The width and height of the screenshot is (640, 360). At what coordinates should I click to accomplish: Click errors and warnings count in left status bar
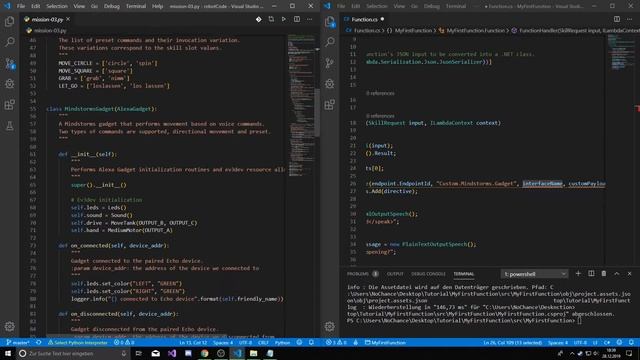coord(124,342)
